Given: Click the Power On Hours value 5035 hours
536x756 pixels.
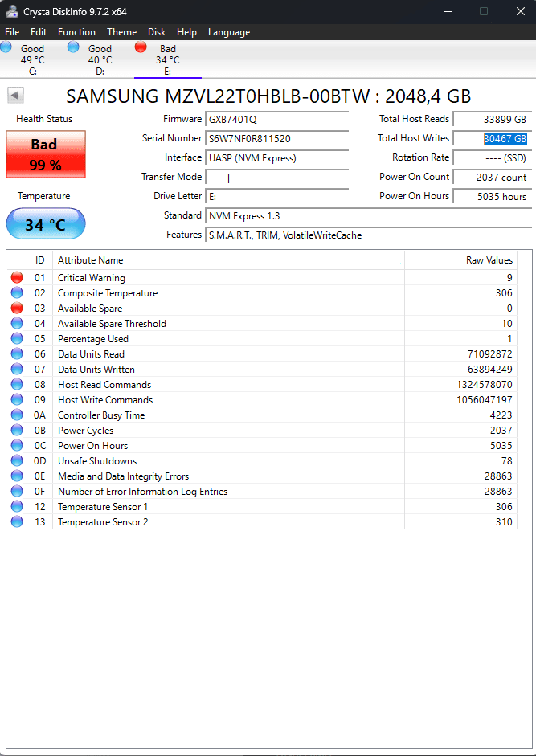Looking at the screenshot, I should 493,197.
